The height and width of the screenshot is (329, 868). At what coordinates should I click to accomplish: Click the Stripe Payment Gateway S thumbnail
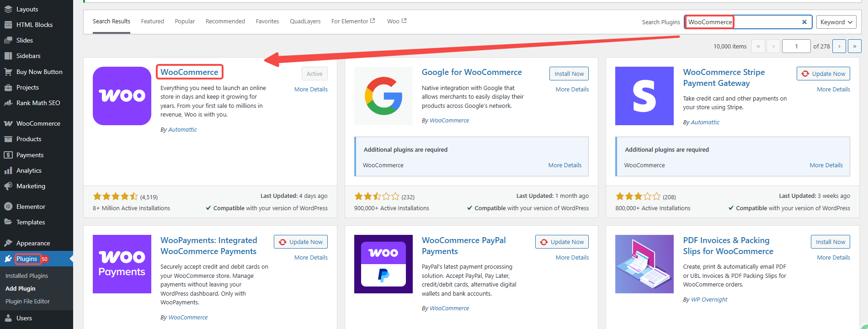(x=644, y=96)
